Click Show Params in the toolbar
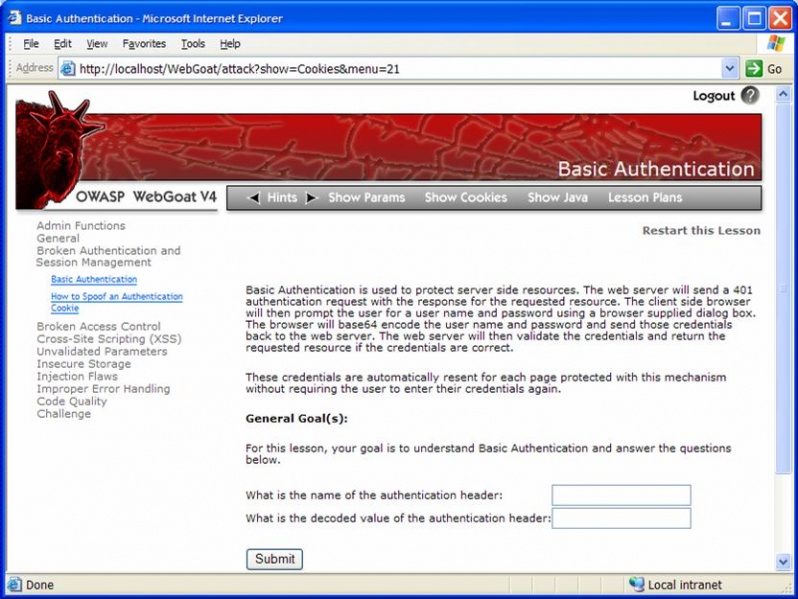This screenshot has height=599, width=798. click(x=366, y=197)
